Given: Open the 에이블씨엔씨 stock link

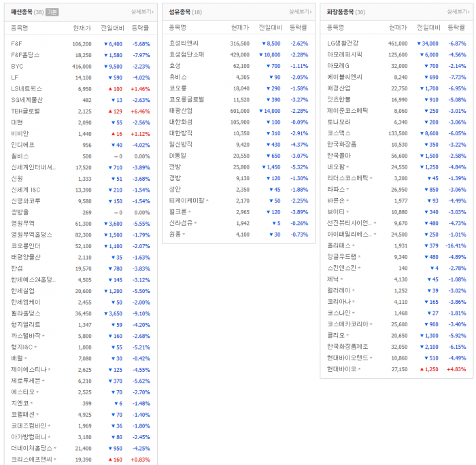Looking at the screenshot, I should click(x=345, y=77).
